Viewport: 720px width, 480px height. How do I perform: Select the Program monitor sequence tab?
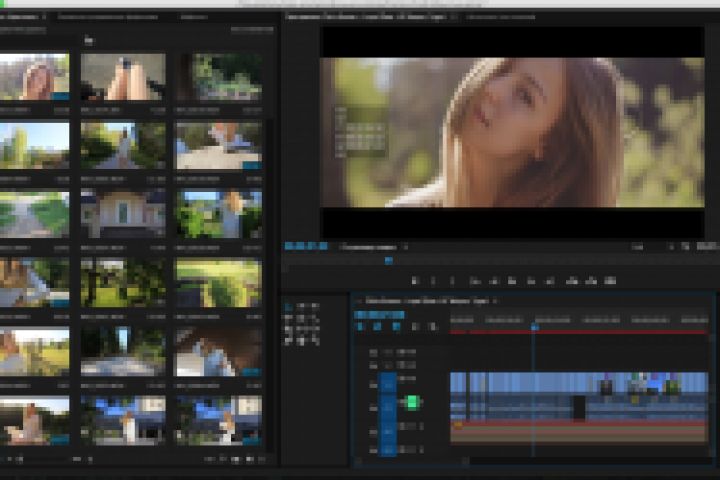pos(365,17)
